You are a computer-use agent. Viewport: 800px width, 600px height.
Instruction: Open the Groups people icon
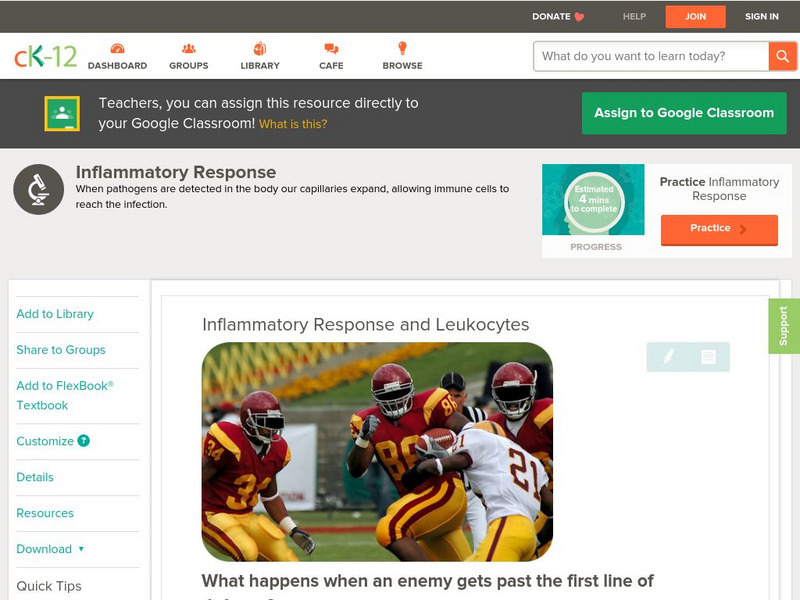pos(189,49)
